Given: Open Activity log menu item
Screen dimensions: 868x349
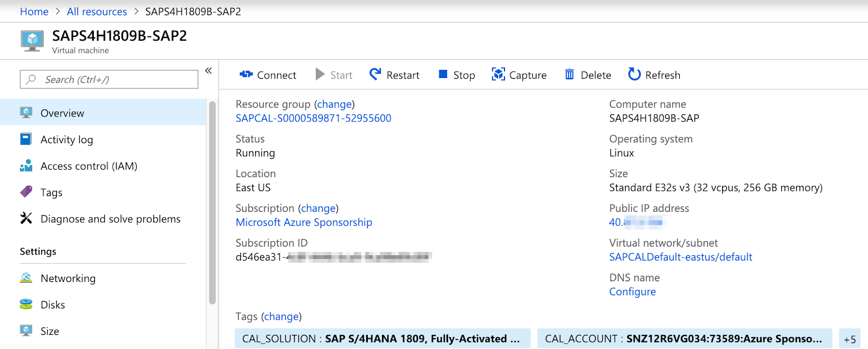Looking at the screenshot, I should pos(103,139).
